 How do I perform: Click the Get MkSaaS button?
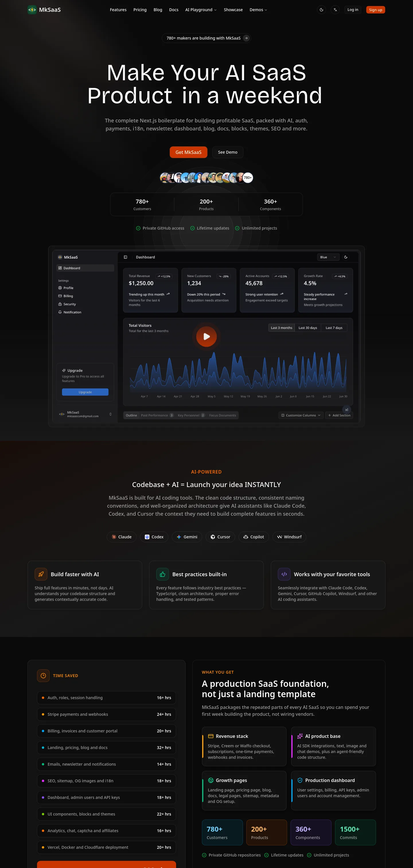tap(188, 152)
